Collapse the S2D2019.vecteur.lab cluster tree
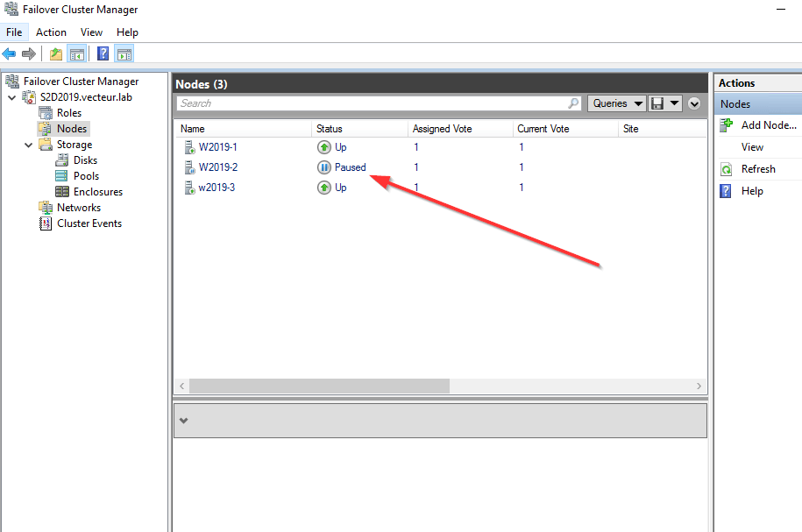 click(11, 97)
